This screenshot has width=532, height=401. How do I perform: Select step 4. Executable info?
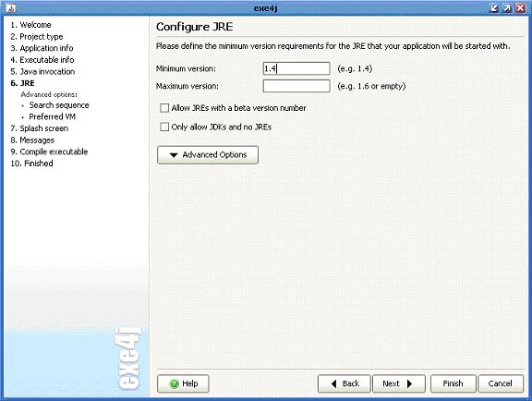(x=42, y=60)
